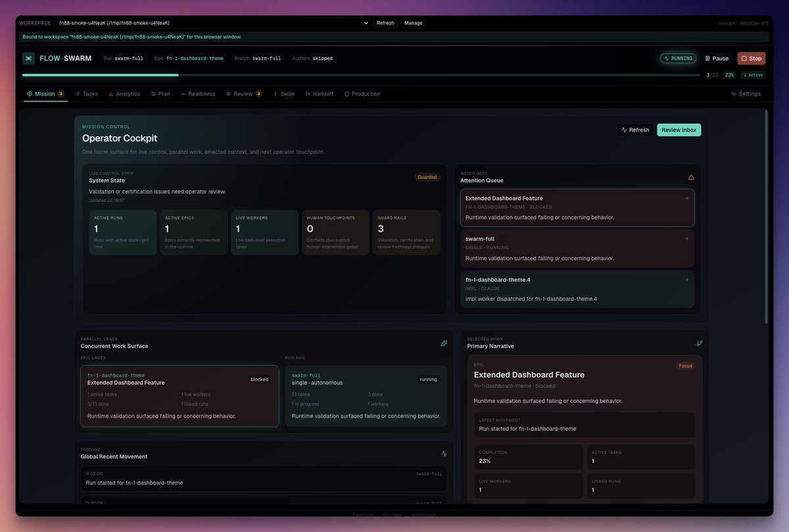Click the Review tab eye icon
Image resolution: width=789 pixels, height=532 pixels.
tap(229, 94)
